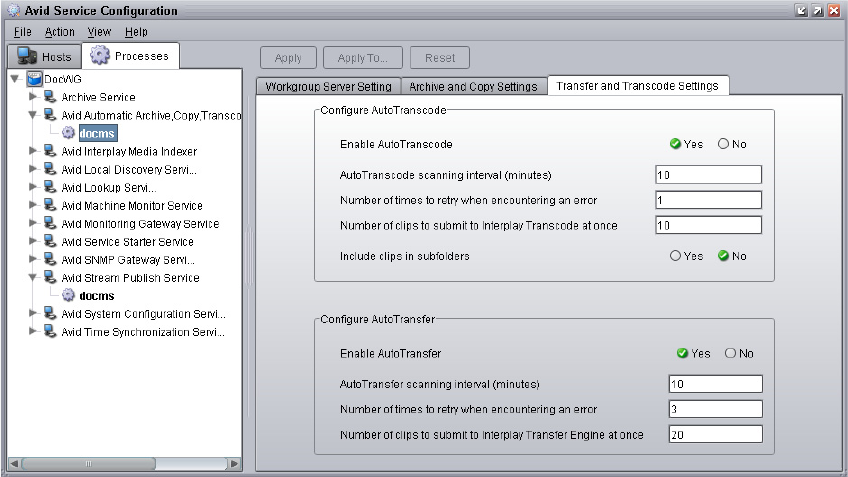The width and height of the screenshot is (848, 477).
Task: Expand Avid System Configuration Service node
Action: tap(33, 313)
